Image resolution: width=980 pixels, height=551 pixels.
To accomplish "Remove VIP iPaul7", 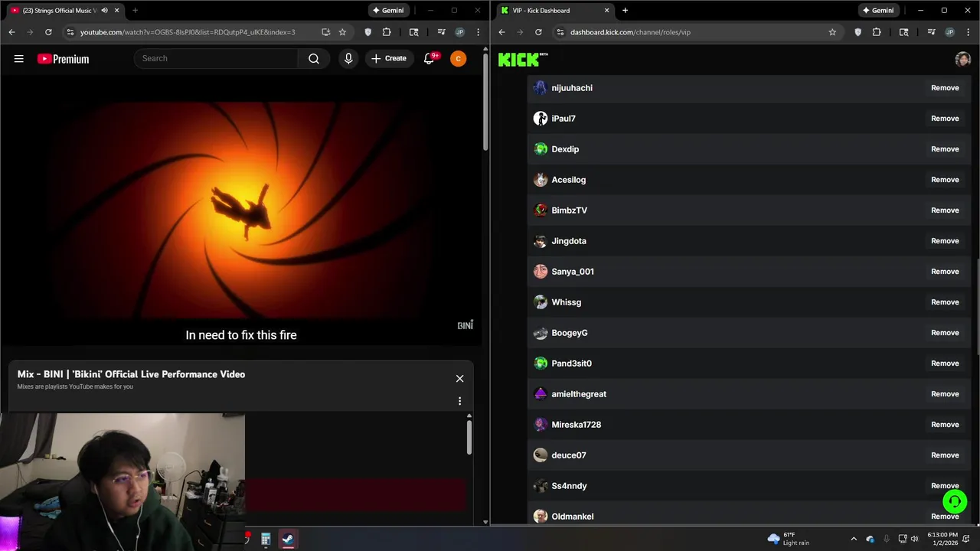I will (945, 119).
